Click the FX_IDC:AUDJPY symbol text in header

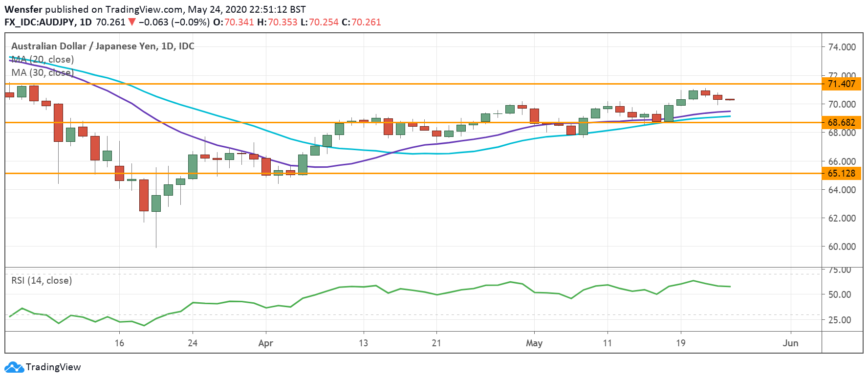tap(40, 22)
